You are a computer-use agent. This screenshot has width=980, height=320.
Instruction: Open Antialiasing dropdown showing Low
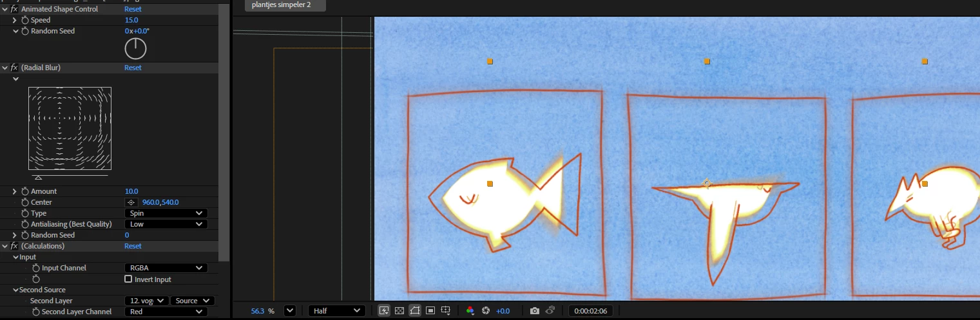click(166, 224)
